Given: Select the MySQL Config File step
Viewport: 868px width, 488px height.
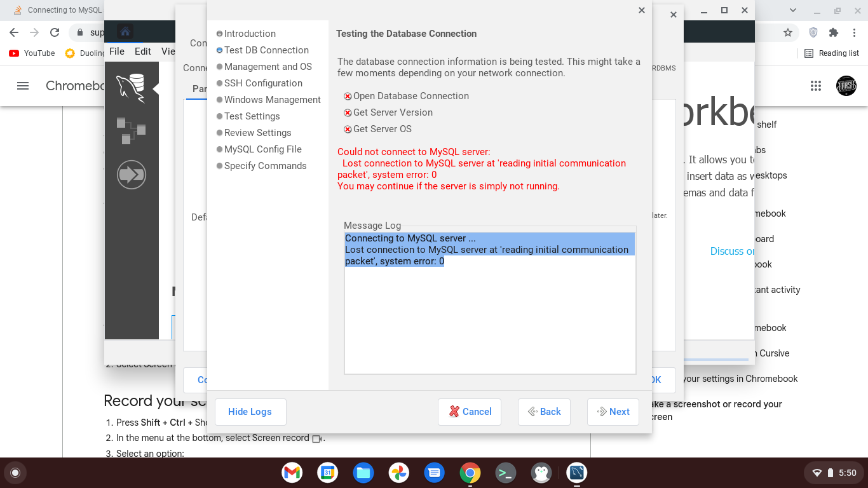Looking at the screenshot, I should tap(259, 149).
